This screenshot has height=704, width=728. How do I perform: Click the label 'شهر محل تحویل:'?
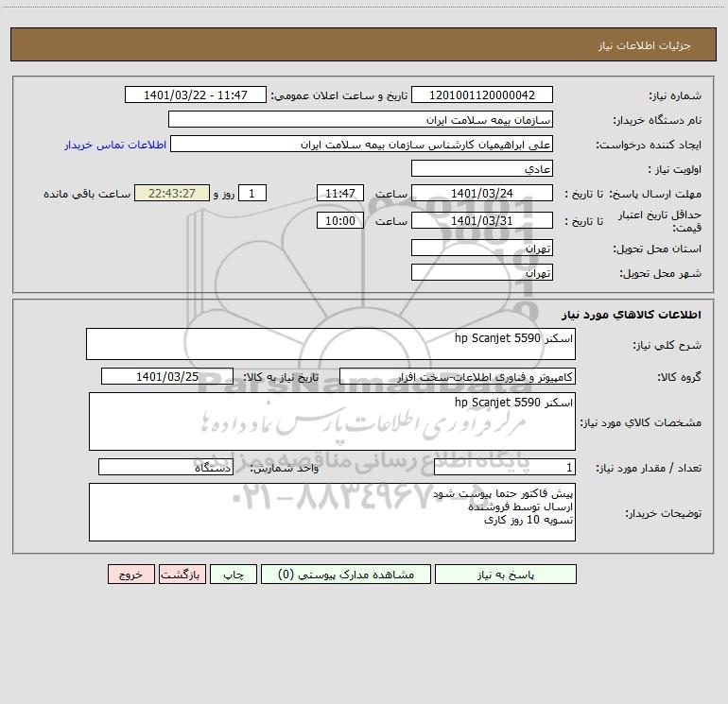(661, 274)
